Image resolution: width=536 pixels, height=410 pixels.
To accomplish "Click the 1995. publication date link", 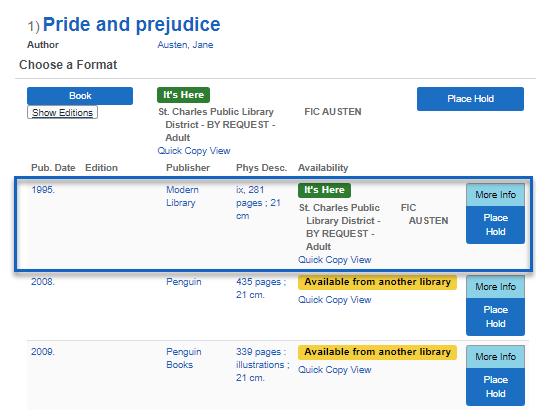I will pyautogui.click(x=43, y=190).
